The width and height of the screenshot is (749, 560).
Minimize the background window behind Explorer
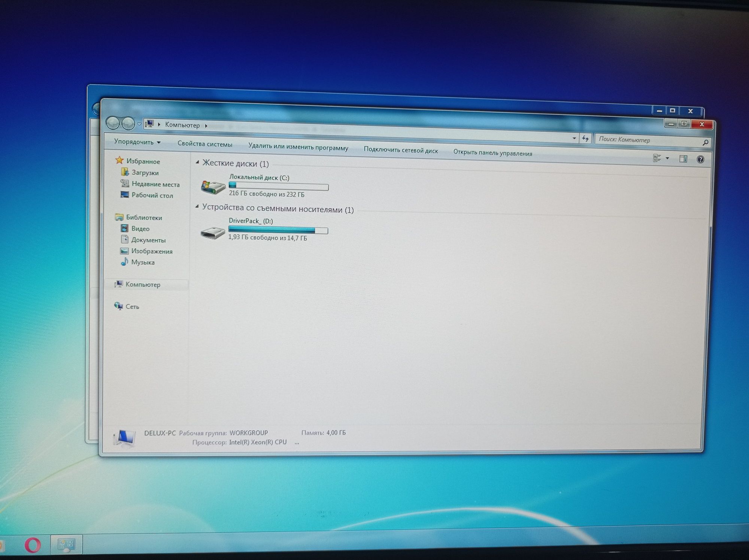[x=659, y=110]
